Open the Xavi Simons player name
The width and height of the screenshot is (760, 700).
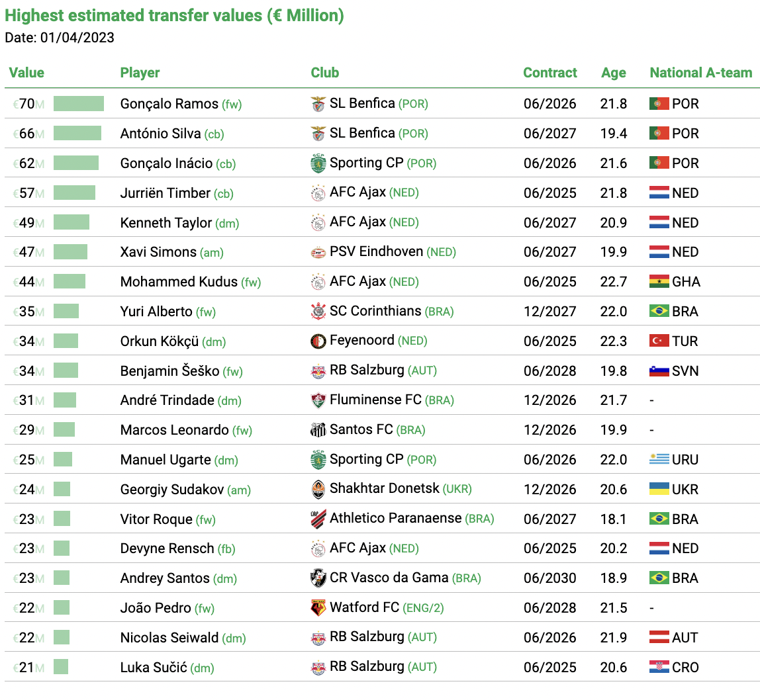point(158,252)
